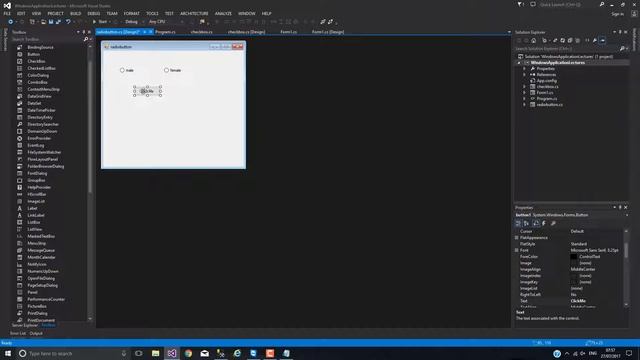Viewport: 640px width, 360px height.
Task: Click the Undo toolbar icon
Action: click(68, 22)
